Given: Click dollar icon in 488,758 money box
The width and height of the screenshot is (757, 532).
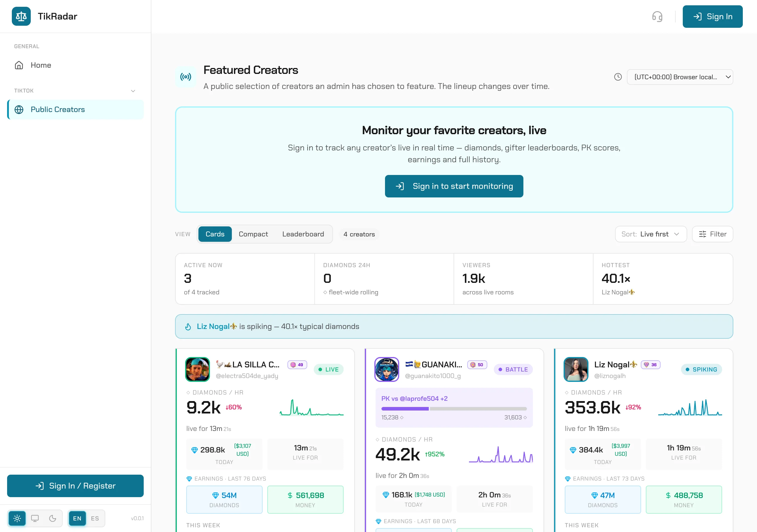Looking at the screenshot, I should [x=668, y=495].
